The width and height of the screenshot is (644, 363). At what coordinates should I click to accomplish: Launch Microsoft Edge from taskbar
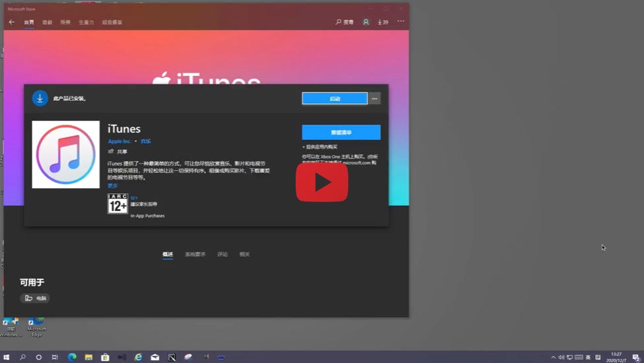(72, 357)
